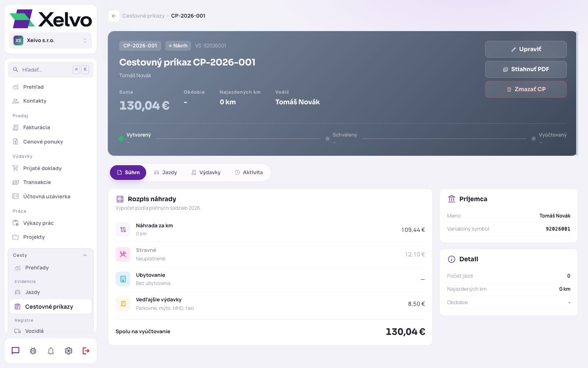Go to Fakturácia
This screenshot has width=588, height=368.
[51, 128]
